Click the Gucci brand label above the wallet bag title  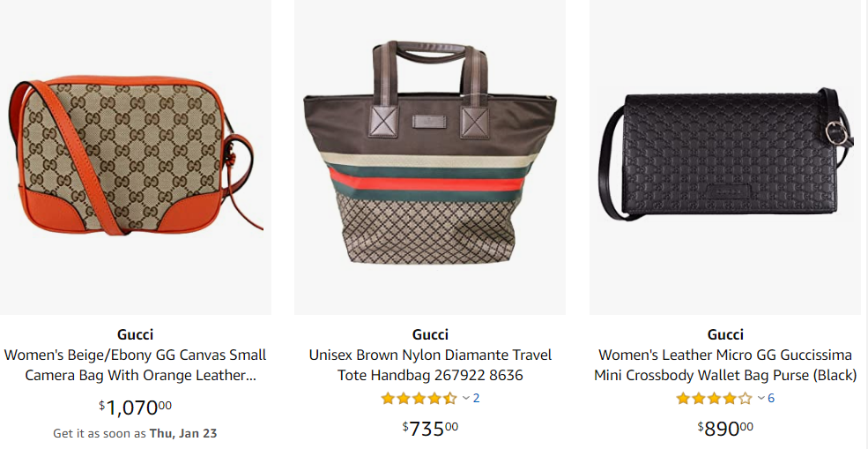(725, 334)
